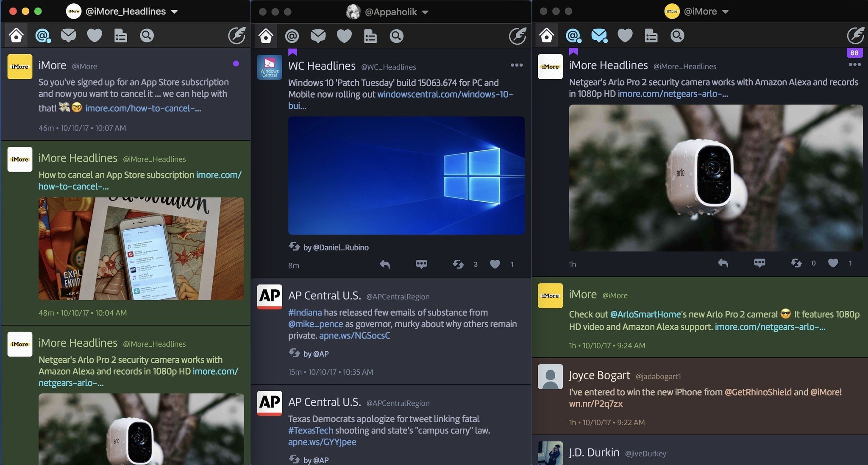Open Search tab in @Appaholik window

pyautogui.click(x=396, y=36)
